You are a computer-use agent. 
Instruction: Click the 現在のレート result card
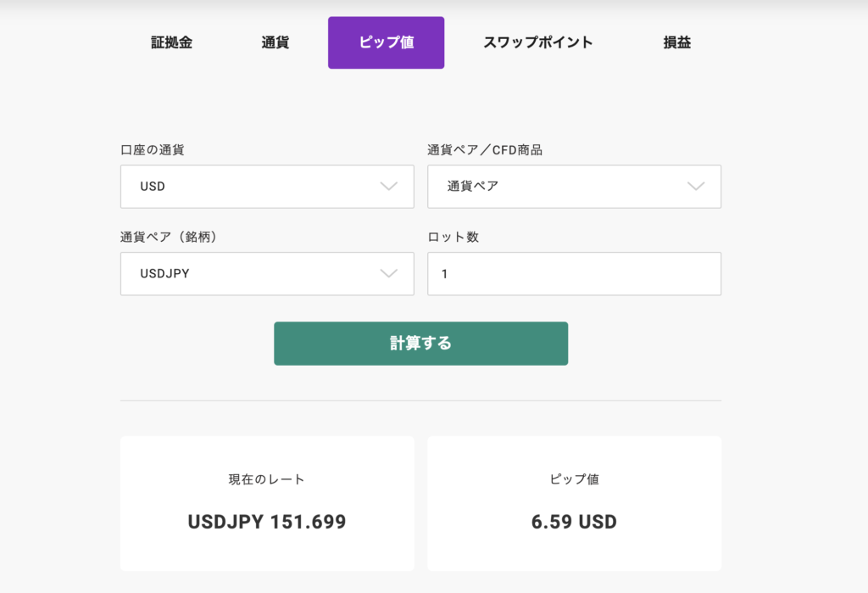(x=267, y=503)
